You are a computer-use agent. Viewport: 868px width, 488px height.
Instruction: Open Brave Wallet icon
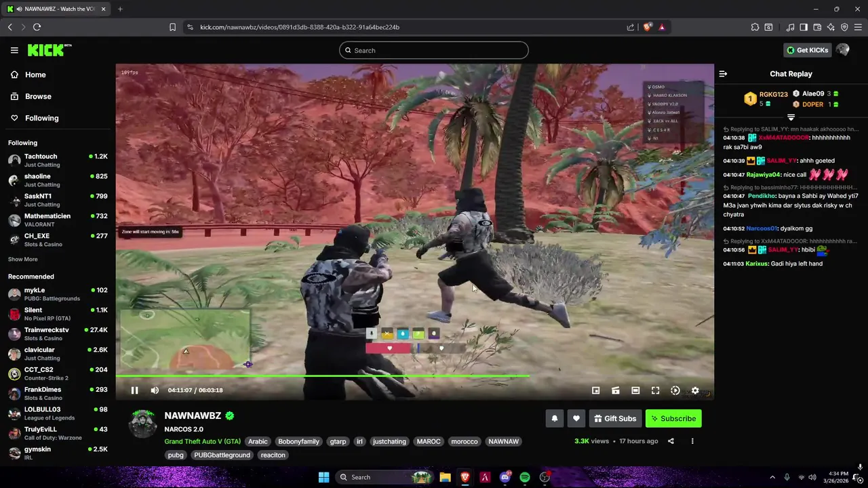point(817,27)
